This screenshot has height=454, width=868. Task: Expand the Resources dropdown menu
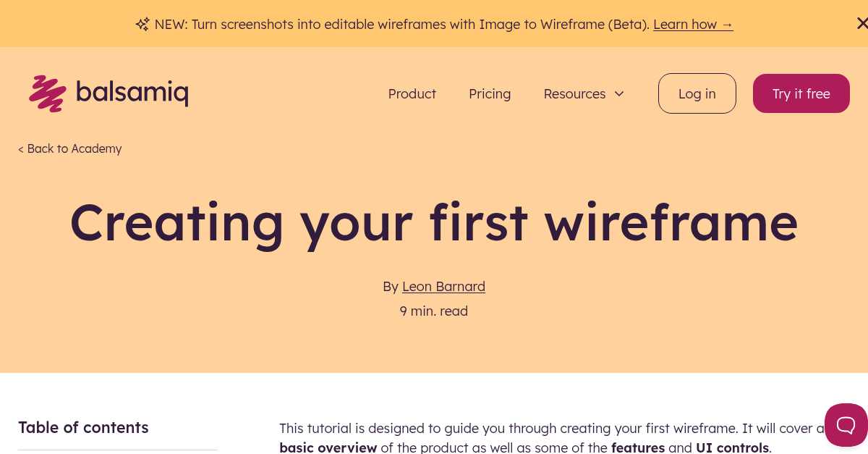pyautogui.click(x=584, y=93)
